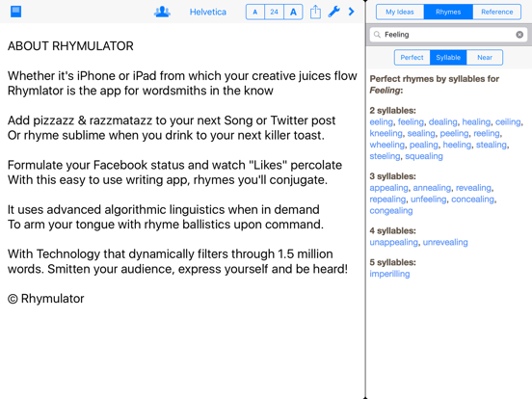
Task: Place cursor on ABOUT RHYMULATOR heading
Action: point(70,46)
